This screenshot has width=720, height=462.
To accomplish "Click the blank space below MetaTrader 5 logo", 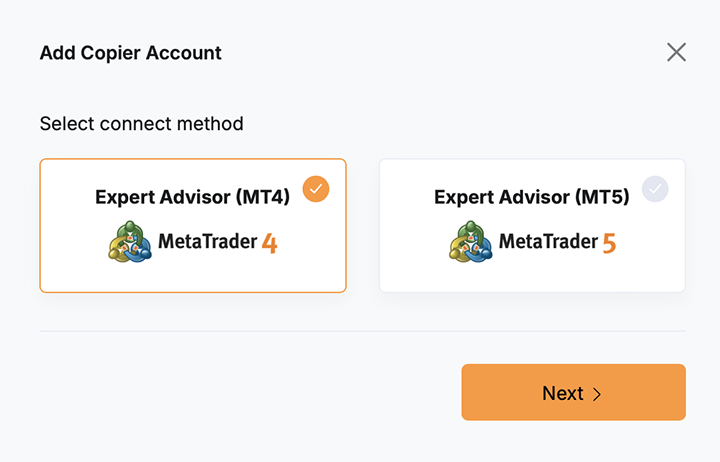I will point(532,277).
